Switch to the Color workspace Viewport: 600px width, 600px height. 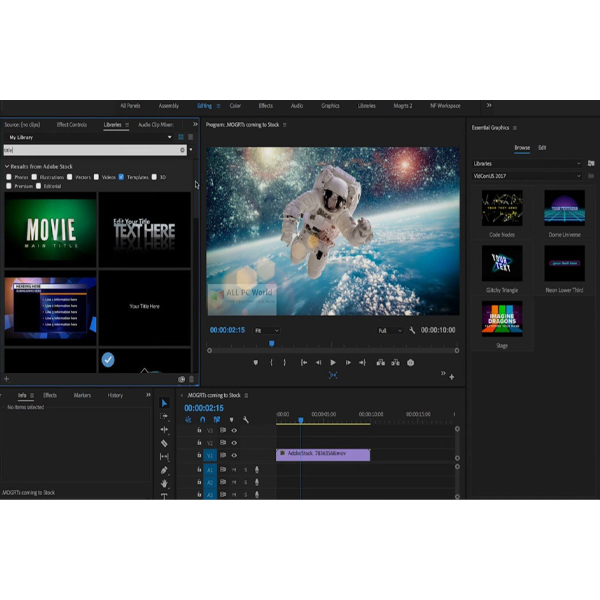click(x=235, y=106)
